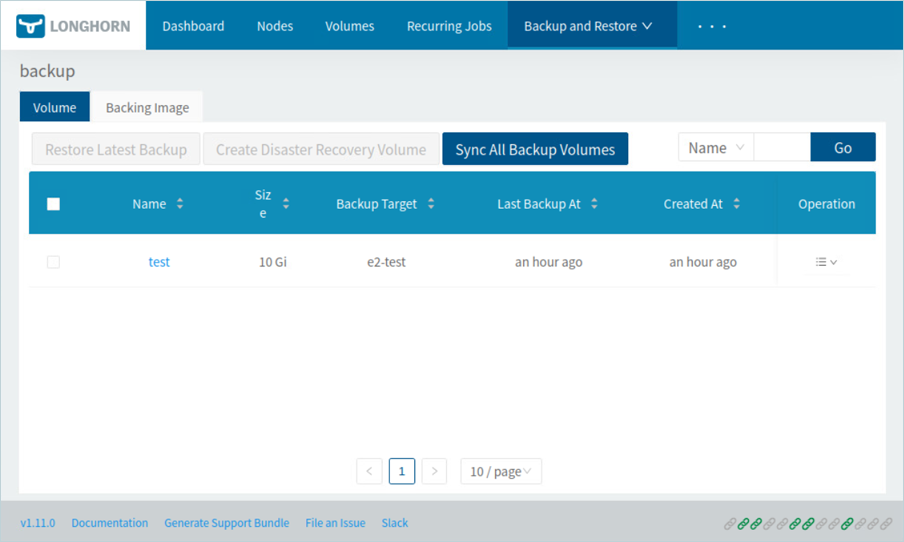Sort by Created At sorter icon

(x=737, y=204)
